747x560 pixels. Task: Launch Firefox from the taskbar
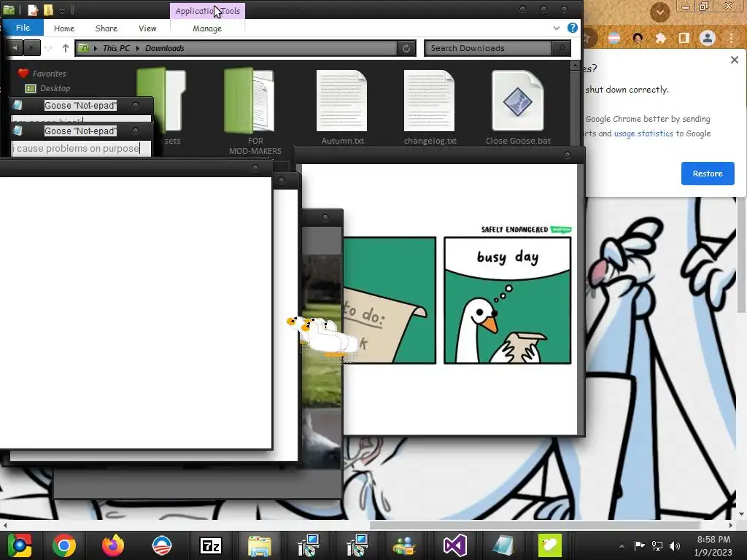113,545
